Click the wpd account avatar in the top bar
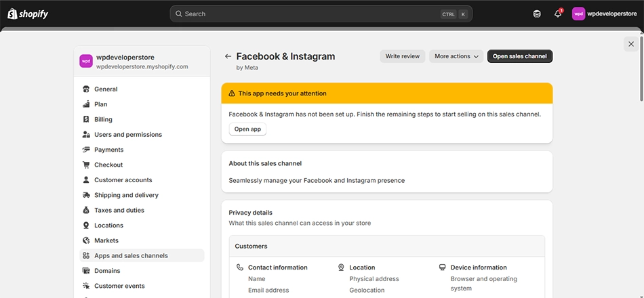Viewport: 644px width, 298px height. [x=578, y=14]
